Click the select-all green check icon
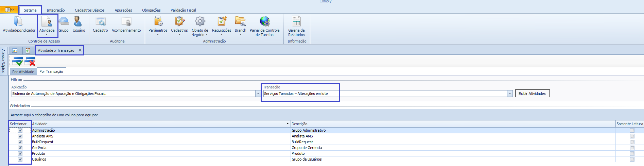 [x=18, y=62]
